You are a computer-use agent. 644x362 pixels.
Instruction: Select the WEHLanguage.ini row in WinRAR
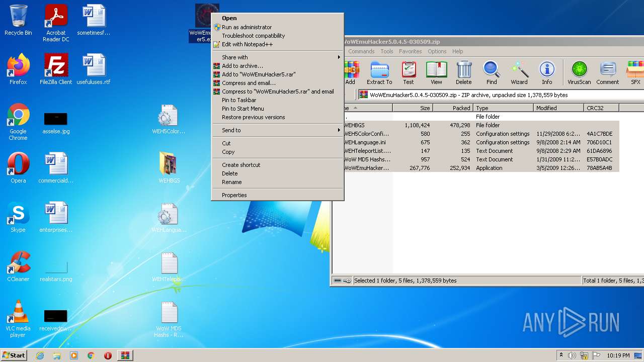coord(480,142)
